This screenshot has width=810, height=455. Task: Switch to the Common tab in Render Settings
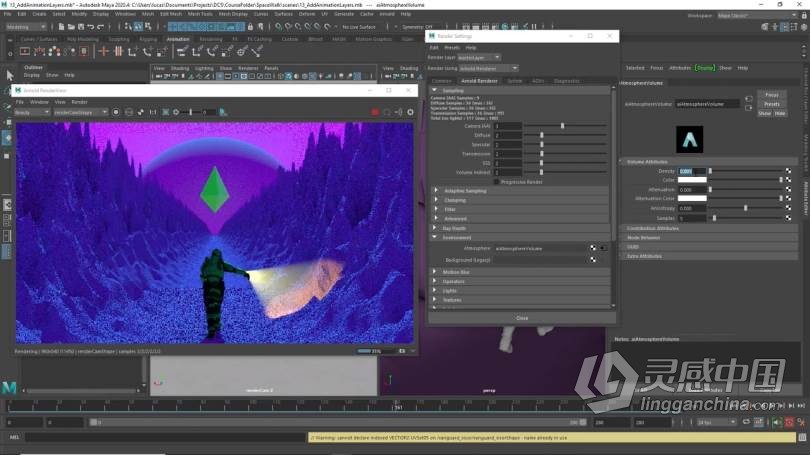[x=441, y=81]
